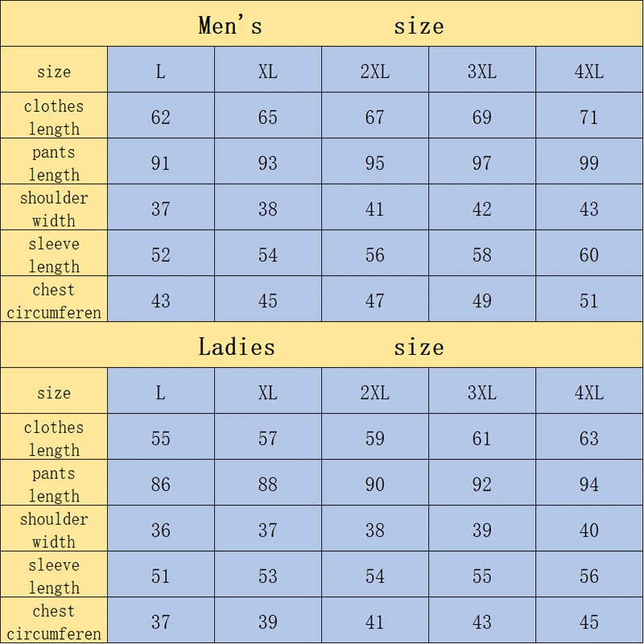
Task: Click men's shoulder width value 41
Action: click(x=375, y=209)
